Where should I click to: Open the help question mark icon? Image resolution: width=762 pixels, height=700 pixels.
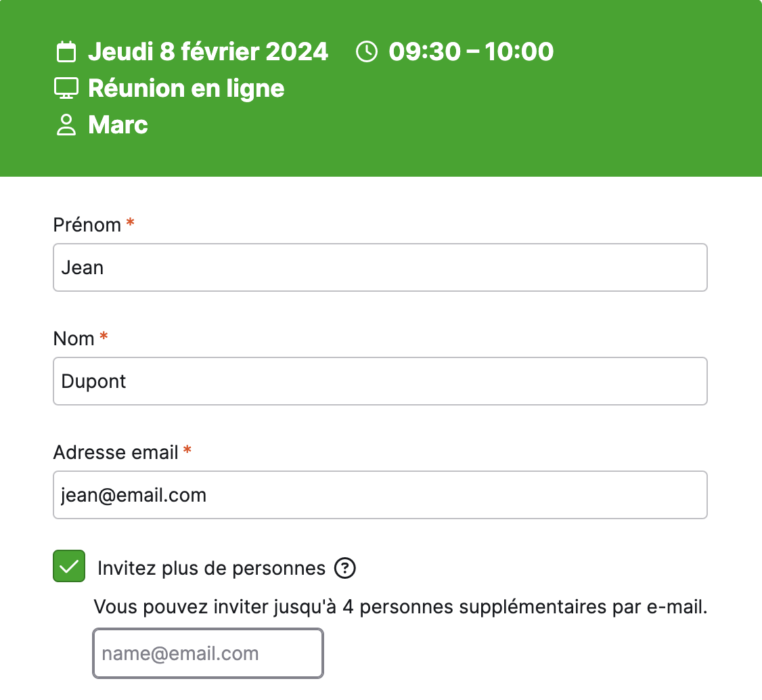pyautogui.click(x=345, y=568)
